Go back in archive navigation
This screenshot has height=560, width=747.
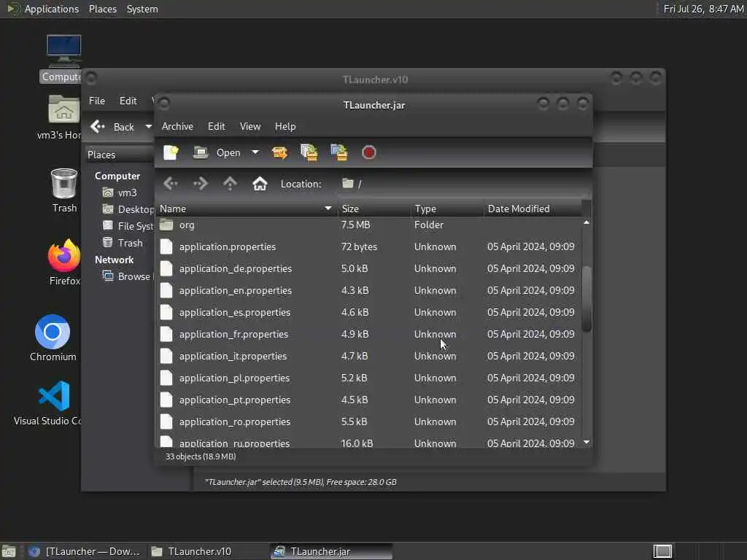171,184
